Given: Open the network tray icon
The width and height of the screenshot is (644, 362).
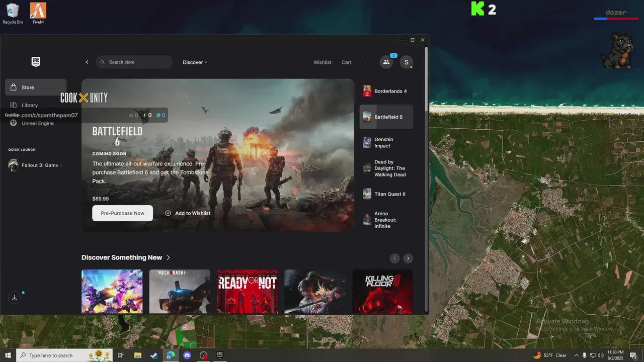Looking at the screenshot, I should pyautogui.click(x=593, y=355).
